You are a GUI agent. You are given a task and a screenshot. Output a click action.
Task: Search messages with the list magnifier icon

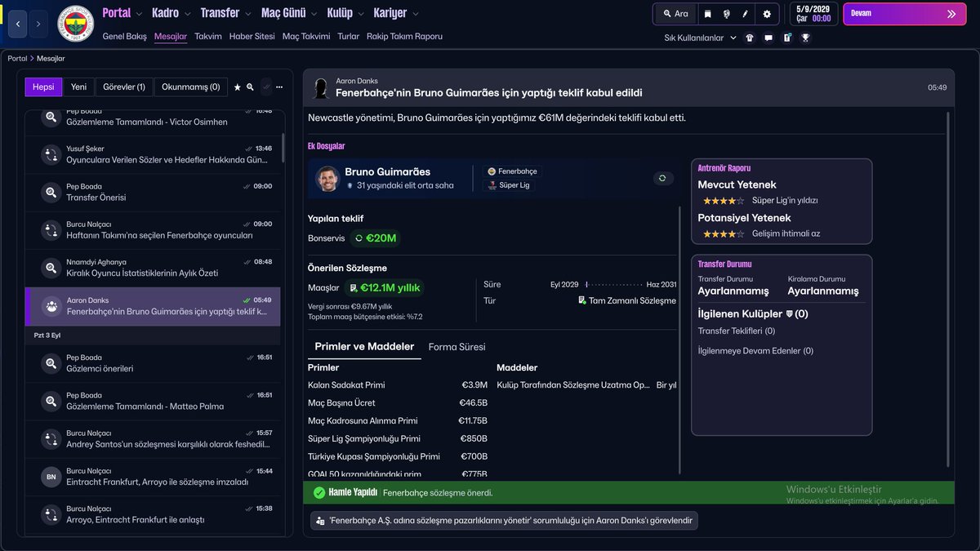click(x=250, y=87)
